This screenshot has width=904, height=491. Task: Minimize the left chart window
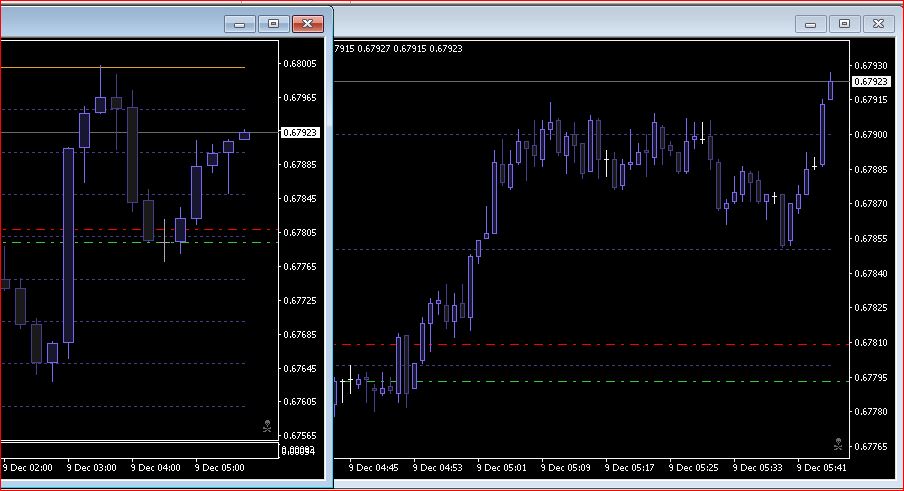point(240,24)
